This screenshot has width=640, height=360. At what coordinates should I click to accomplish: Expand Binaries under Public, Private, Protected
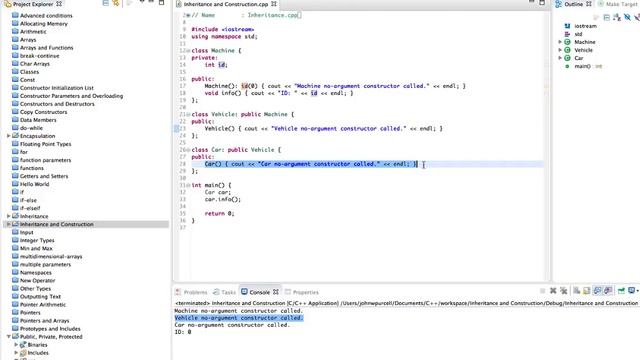coord(16,345)
